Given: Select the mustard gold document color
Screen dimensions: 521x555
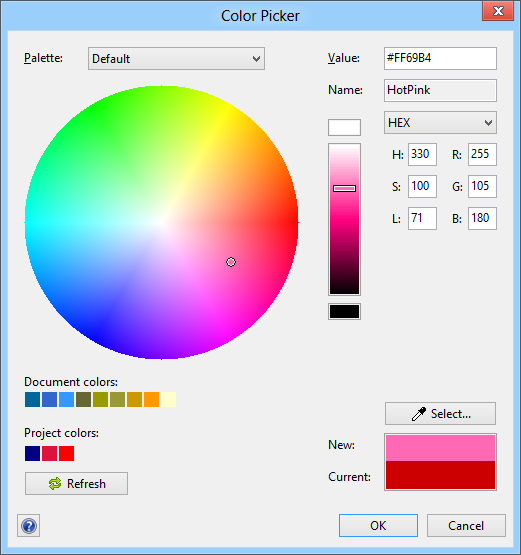Looking at the screenshot, I should click(x=134, y=400).
